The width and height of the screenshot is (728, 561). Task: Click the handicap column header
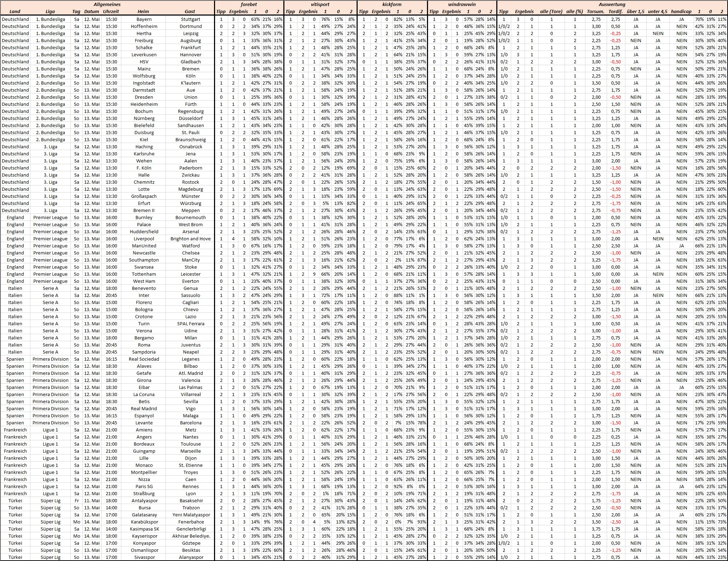681,11
